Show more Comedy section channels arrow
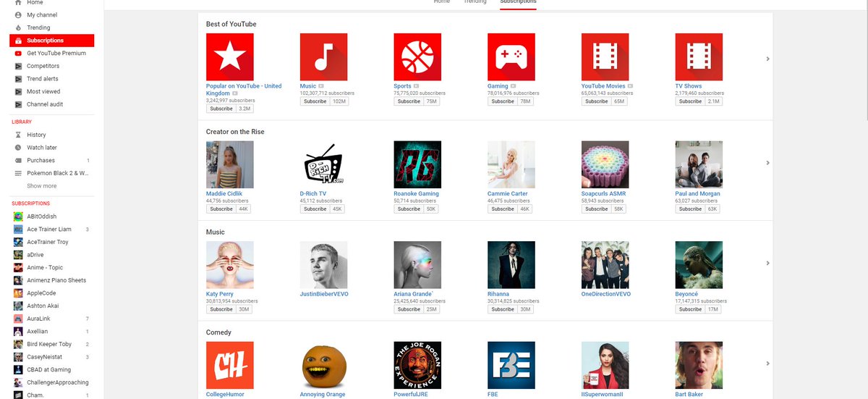The image size is (868, 399). 767,364
